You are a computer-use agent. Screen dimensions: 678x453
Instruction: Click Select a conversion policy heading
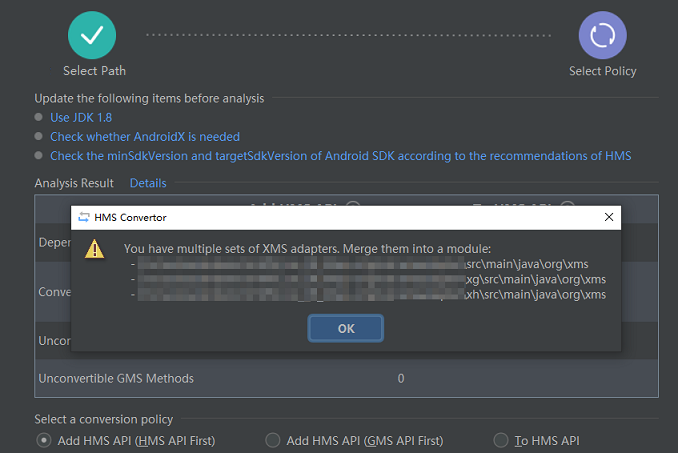(x=104, y=419)
